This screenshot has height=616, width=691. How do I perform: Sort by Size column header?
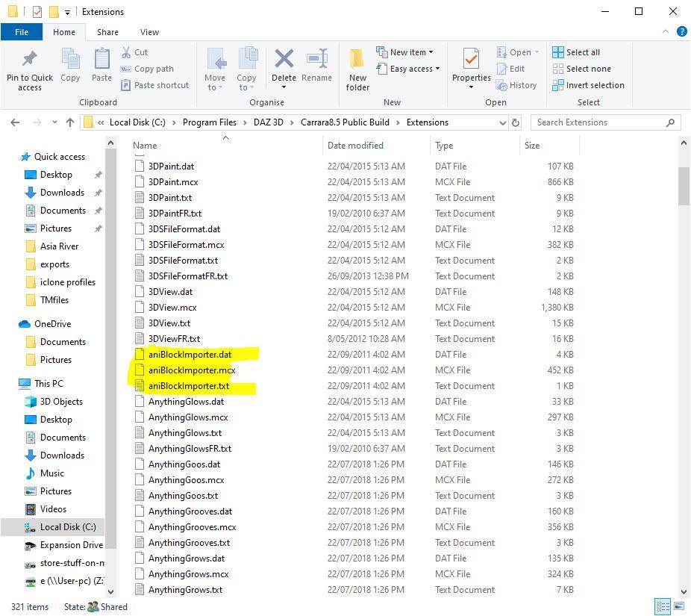click(532, 146)
